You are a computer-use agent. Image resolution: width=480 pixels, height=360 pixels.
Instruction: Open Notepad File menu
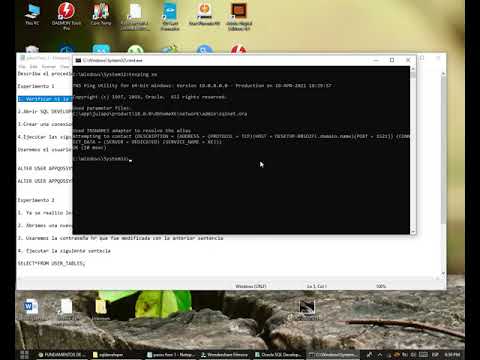click(x=22, y=67)
